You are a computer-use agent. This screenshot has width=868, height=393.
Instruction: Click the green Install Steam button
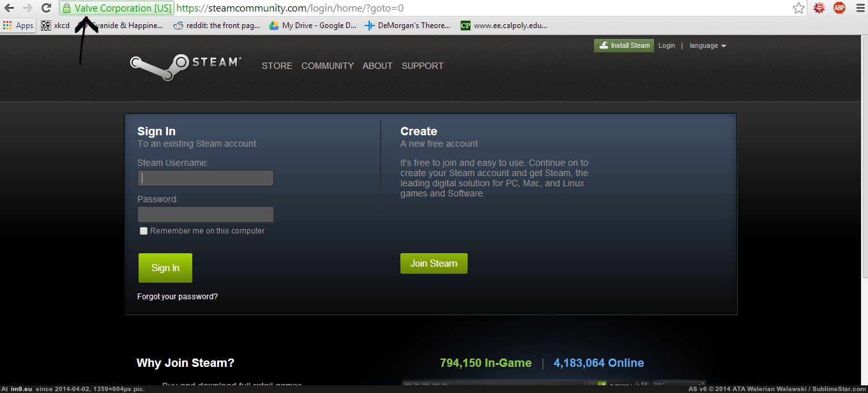(x=624, y=45)
